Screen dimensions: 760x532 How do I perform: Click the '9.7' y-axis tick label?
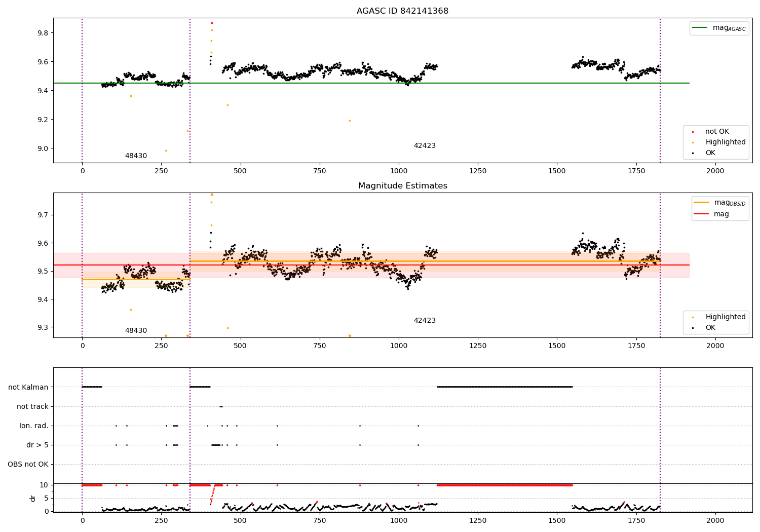[42, 215]
